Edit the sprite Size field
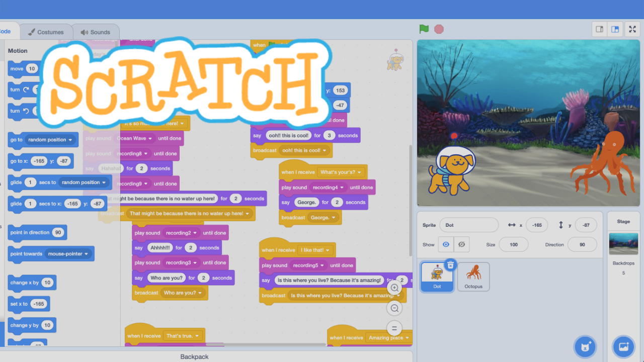The width and height of the screenshot is (644, 362). coord(514,244)
